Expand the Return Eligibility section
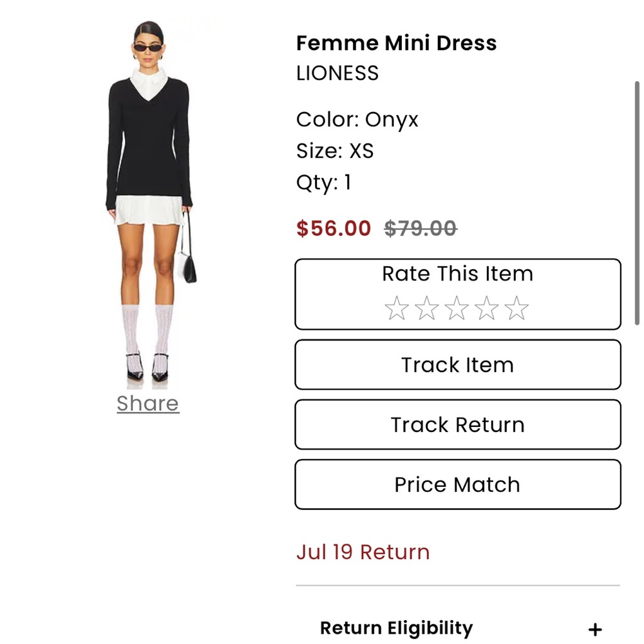Image resolution: width=644 pixels, height=644 pixels. click(x=396, y=627)
